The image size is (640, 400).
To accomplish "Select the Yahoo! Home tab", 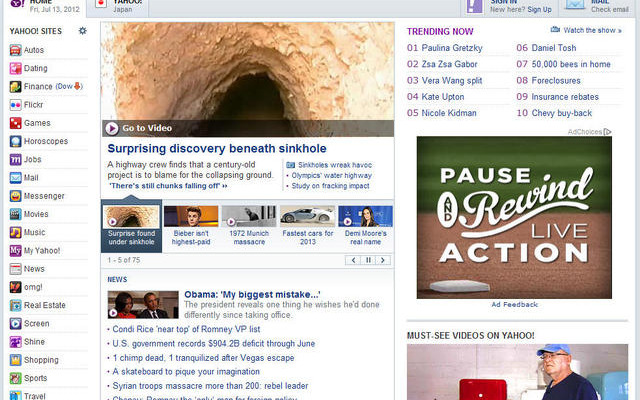I will [45, 7].
